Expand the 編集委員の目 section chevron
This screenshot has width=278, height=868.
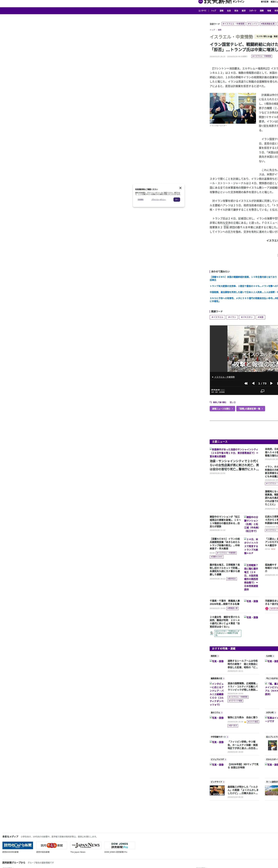click(224, 678)
